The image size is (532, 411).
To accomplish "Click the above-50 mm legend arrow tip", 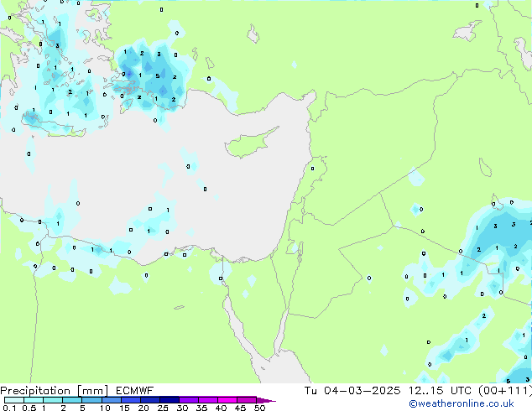I will (266, 400).
